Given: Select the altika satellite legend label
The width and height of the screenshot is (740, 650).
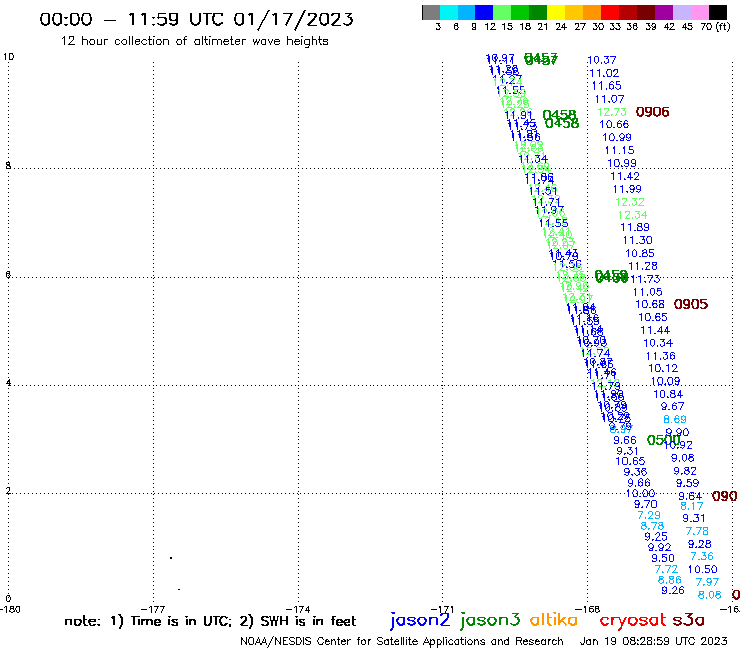Looking at the screenshot, I should pyautogui.click(x=554, y=620).
